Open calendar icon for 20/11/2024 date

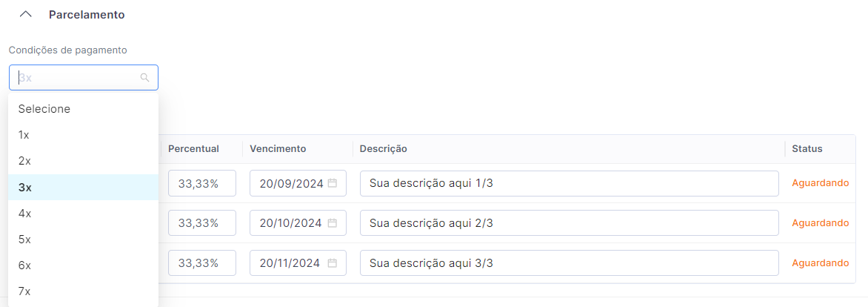[x=333, y=263]
